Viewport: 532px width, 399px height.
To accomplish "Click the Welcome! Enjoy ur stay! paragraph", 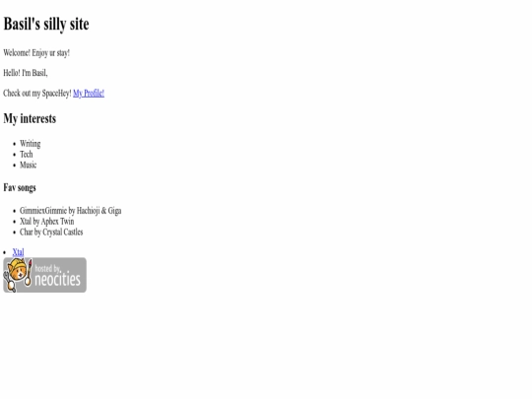I will [x=36, y=53].
